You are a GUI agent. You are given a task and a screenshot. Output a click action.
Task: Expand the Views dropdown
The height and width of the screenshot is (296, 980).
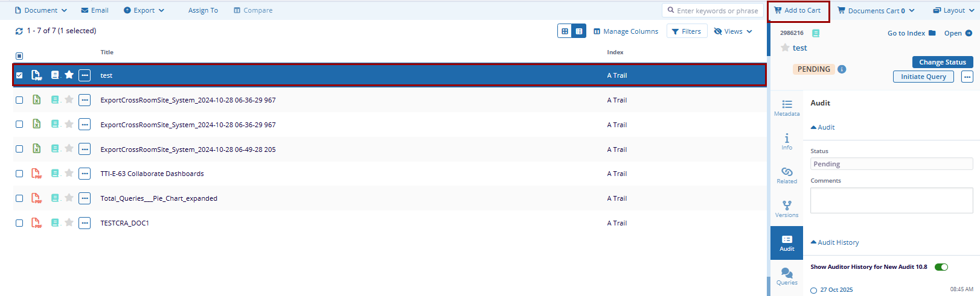click(733, 31)
